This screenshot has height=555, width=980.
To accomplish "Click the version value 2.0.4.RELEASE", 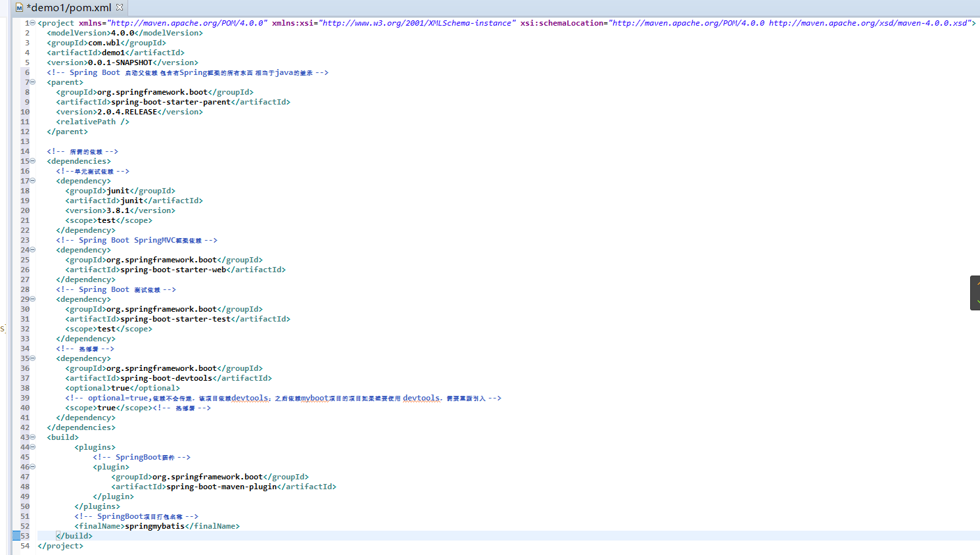I will [x=128, y=112].
